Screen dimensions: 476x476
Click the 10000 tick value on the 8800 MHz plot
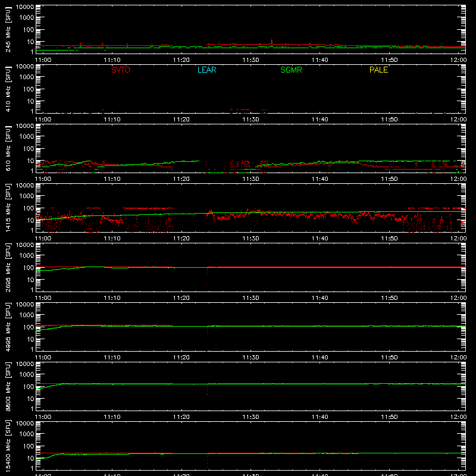click(x=25, y=364)
